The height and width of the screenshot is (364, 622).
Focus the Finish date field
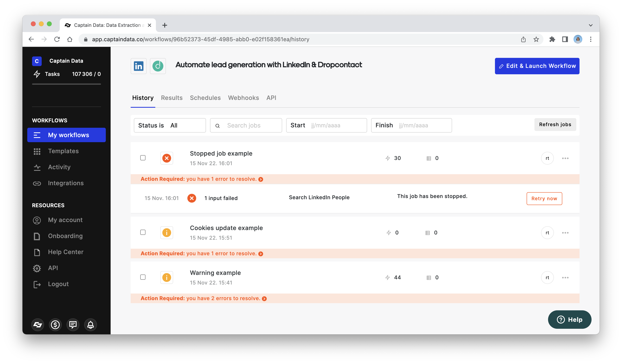pos(411,125)
